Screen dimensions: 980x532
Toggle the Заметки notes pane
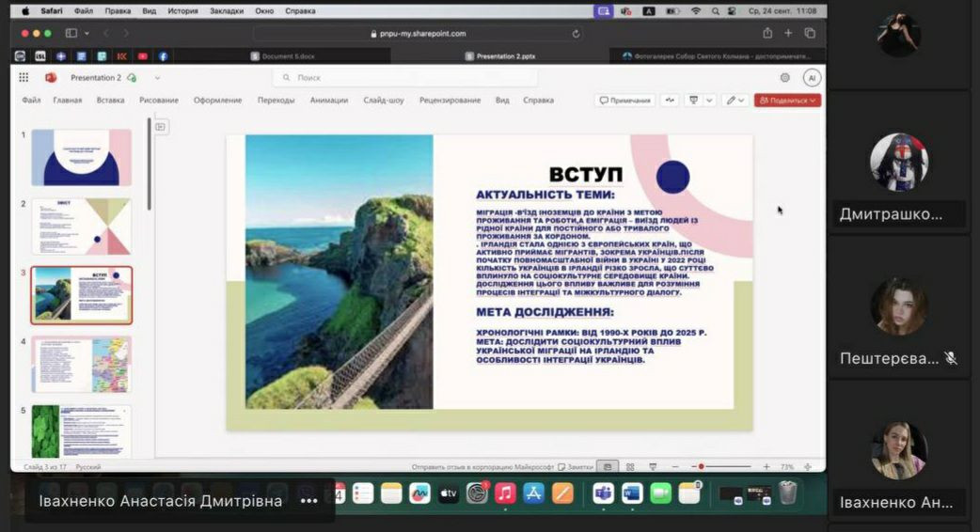tap(576, 466)
